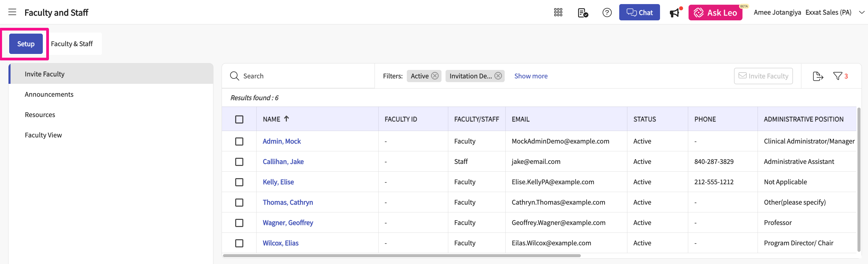The width and height of the screenshot is (868, 264).
Task: Switch to the Faculty & Staff tab
Action: click(72, 44)
